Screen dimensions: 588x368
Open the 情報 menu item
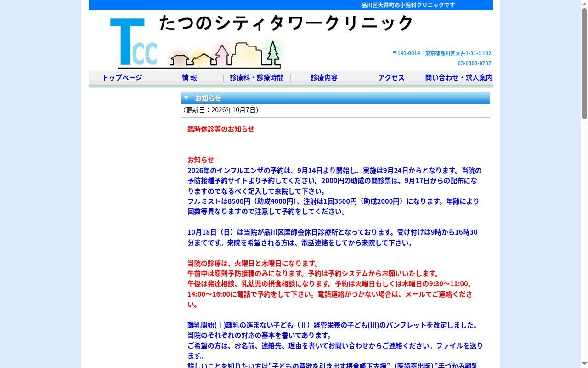[189, 78]
